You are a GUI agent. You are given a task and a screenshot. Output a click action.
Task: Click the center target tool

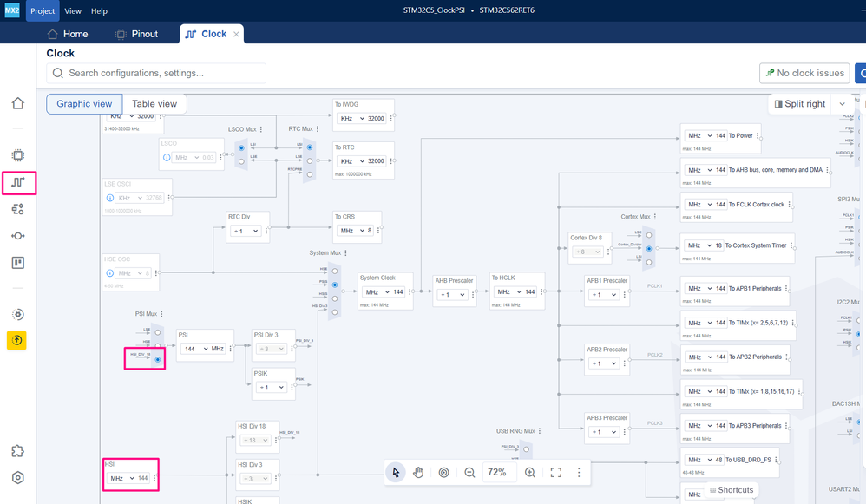[444, 472]
